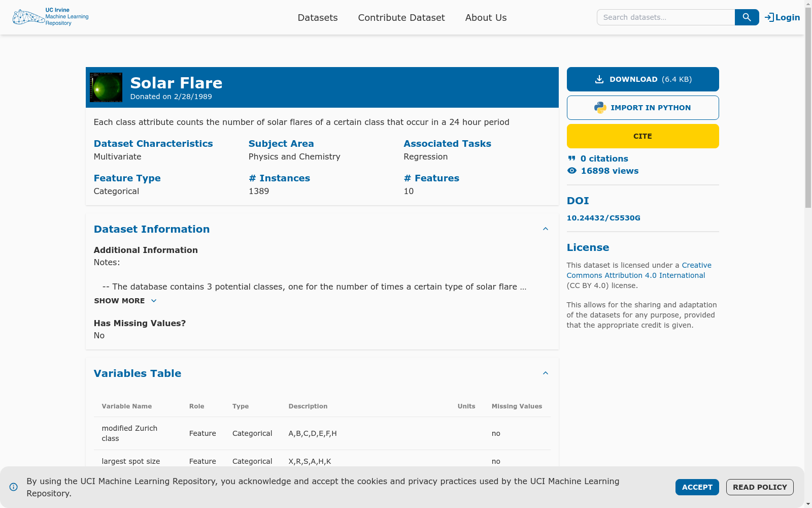Screen dimensions: 812x508
Task: Click the Role column header
Action: click(x=197, y=406)
